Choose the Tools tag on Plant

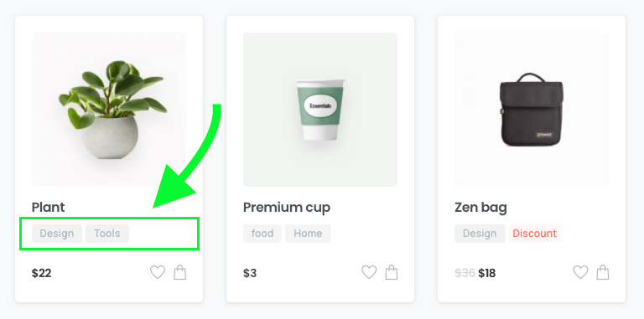[x=107, y=234]
